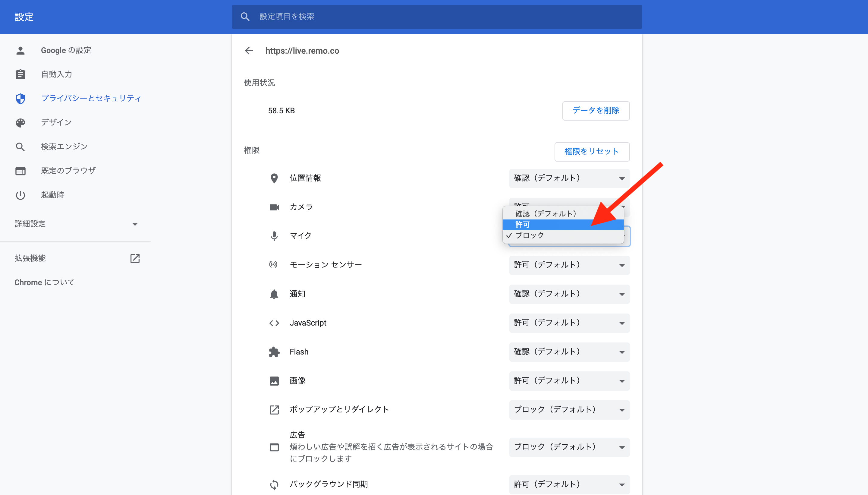Open the 位置情報 permission dropdown
The image size is (868, 495).
569,178
